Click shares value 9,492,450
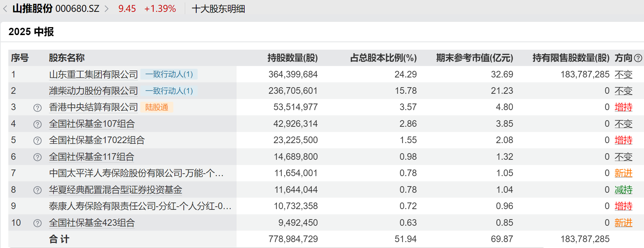 (x=298, y=223)
